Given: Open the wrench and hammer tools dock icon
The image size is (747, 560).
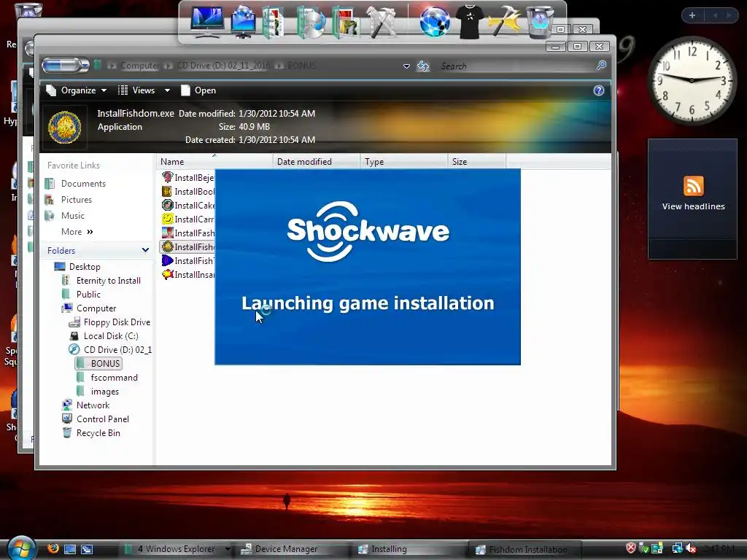Looking at the screenshot, I should click(381, 22).
